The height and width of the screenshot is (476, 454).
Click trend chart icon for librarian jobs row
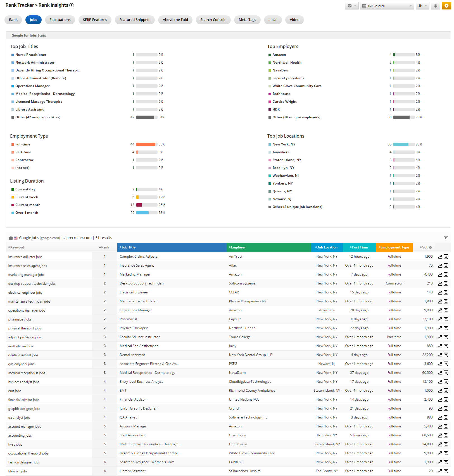(x=440, y=471)
